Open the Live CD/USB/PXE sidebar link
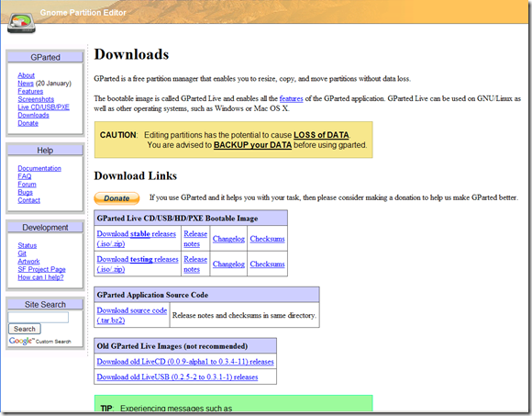This screenshot has height=416, width=532. point(43,107)
